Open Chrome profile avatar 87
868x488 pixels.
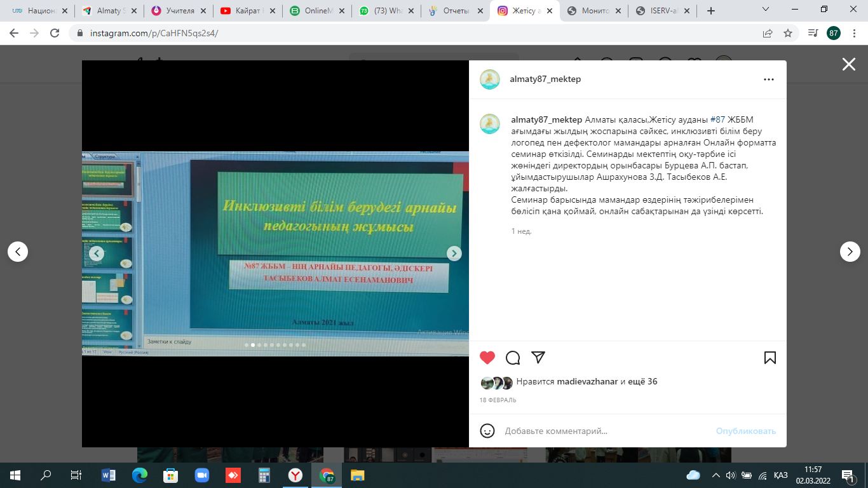pos(834,33)
